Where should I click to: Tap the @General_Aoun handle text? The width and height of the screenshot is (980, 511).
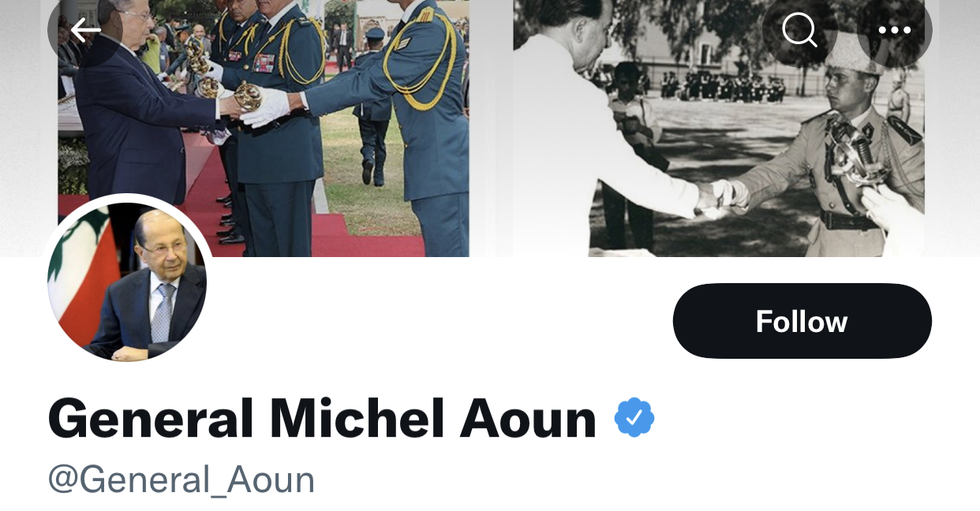181,479
